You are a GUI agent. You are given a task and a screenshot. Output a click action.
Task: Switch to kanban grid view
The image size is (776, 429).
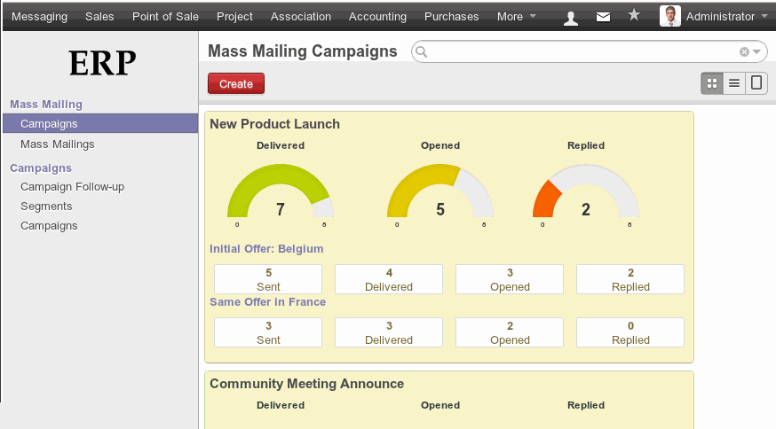click(712, 83)
